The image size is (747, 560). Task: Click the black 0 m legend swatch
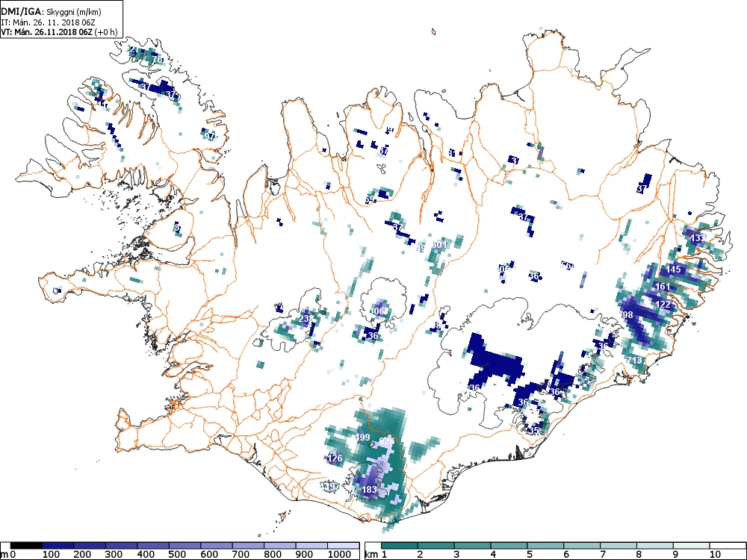(26, 546)
